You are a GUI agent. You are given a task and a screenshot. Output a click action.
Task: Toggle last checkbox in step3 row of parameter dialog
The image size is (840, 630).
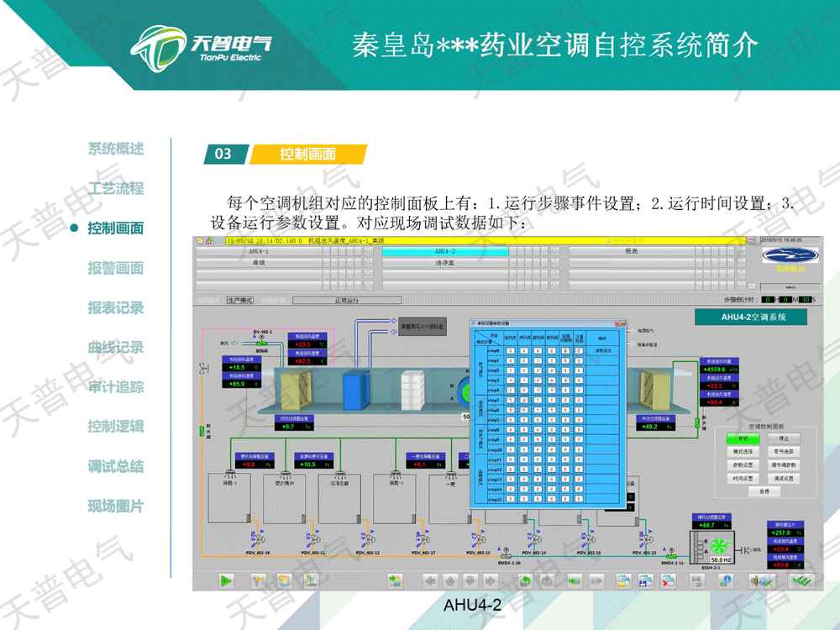[579, 381]
